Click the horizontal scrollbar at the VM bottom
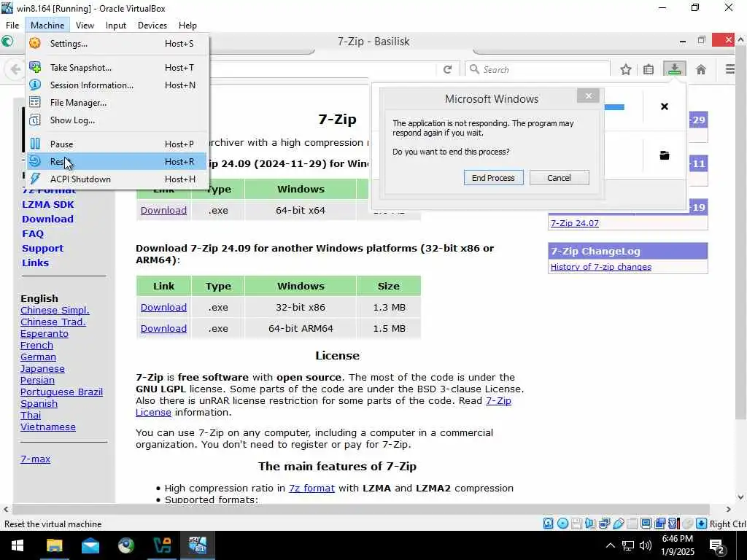747x560 pixels. point(360,509)
